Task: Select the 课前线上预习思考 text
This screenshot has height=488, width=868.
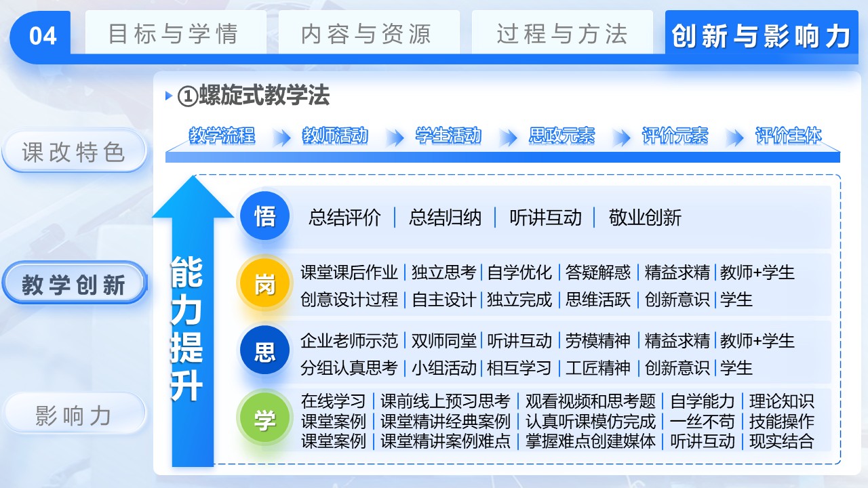Action: [x=446, y=401]
